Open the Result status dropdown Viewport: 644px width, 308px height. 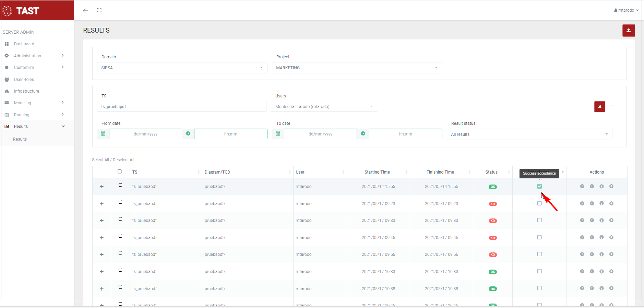(529, 134)
